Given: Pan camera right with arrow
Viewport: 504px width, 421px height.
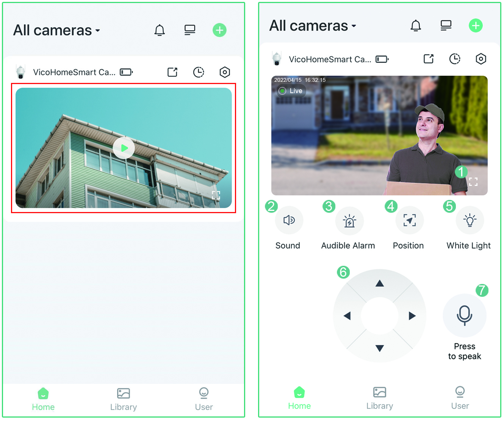Looking at the screenshot, I should pyautogui.click(x=412, y=316).
